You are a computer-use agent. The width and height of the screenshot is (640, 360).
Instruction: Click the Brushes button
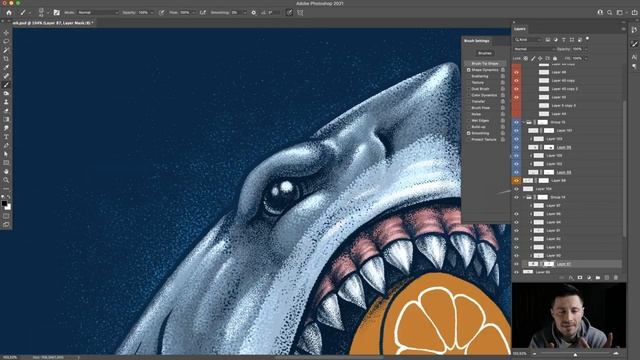click(x=485, y=53)
